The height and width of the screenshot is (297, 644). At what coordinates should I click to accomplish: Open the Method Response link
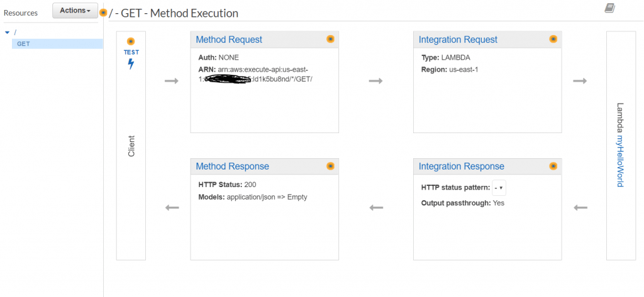(x=233, y=166)
